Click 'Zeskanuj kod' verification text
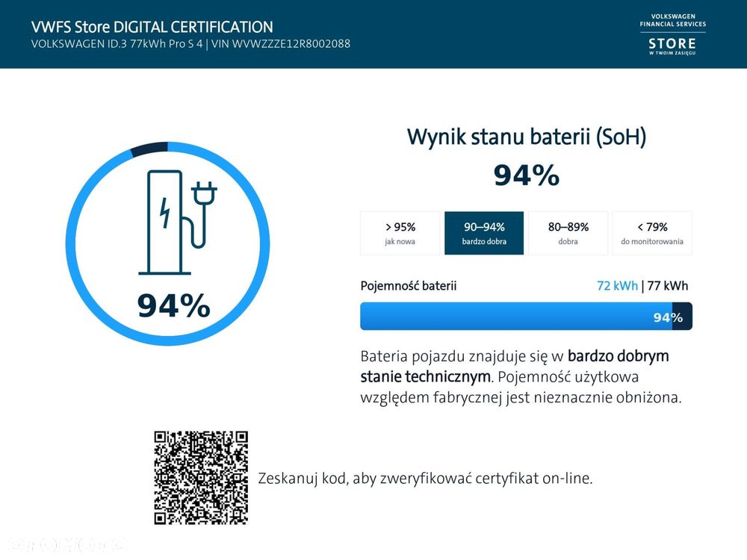 pos(425,478)
